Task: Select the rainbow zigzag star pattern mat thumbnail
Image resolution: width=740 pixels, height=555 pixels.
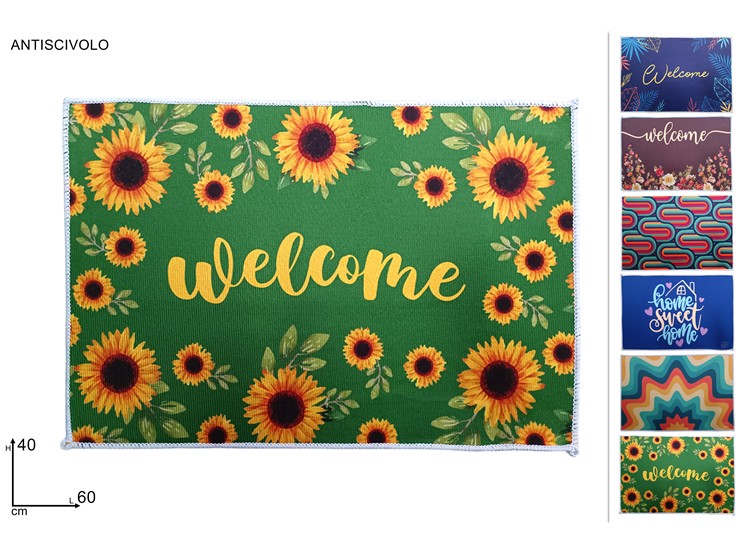Action: 677,393
